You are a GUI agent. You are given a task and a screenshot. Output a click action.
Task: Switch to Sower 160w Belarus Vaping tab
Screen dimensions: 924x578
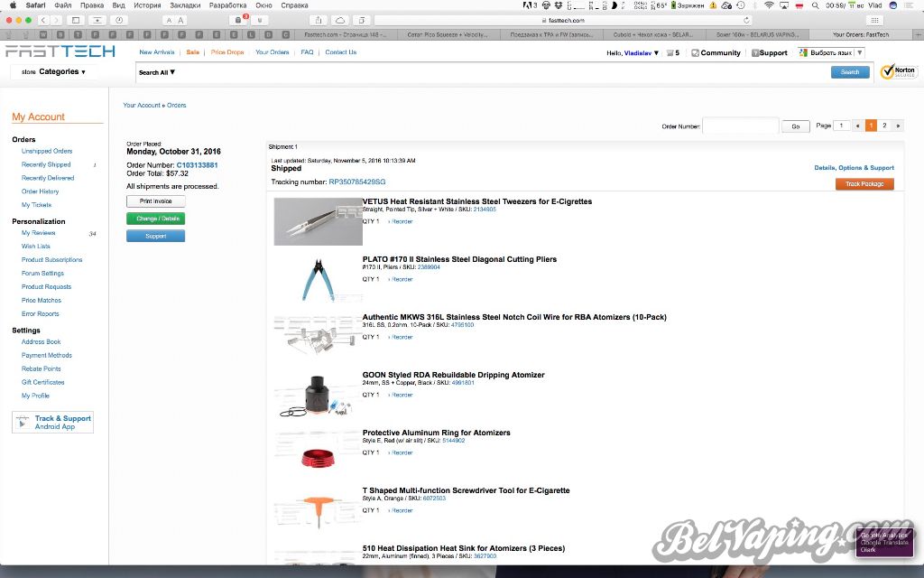(x=758, y=35)
